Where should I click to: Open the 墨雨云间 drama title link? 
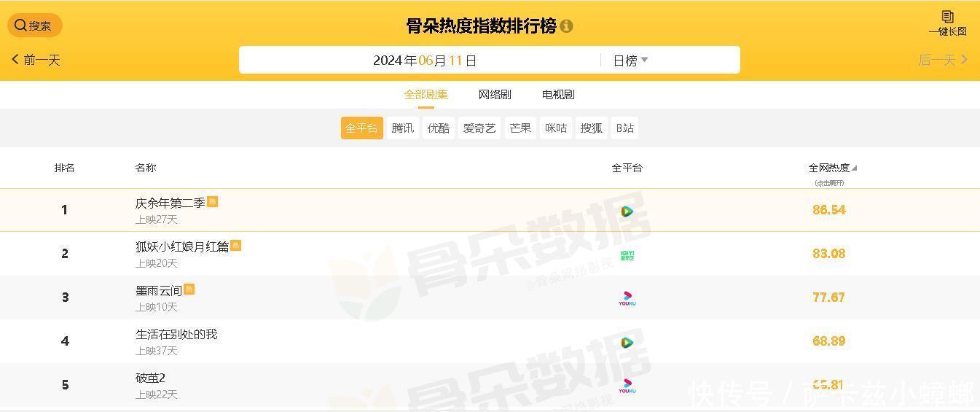pyautogui.click(x=159, y=290)
